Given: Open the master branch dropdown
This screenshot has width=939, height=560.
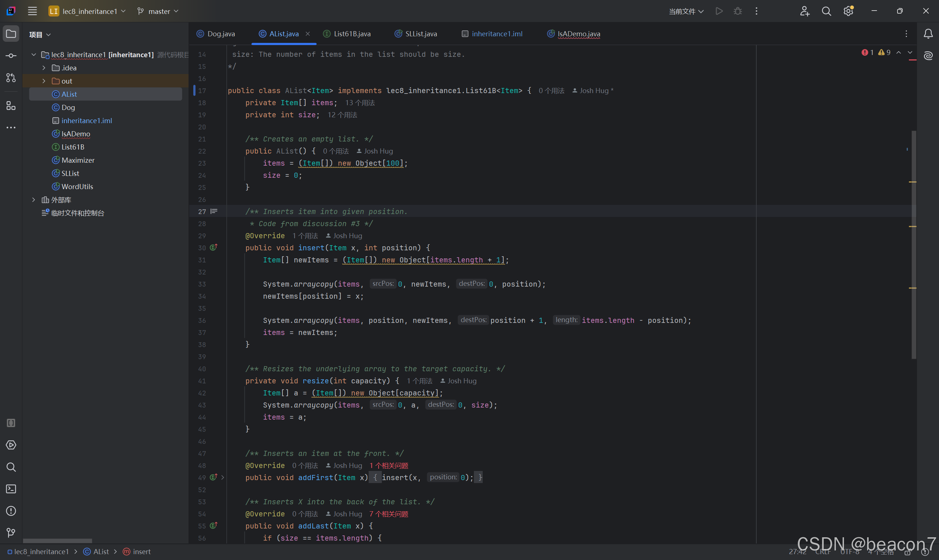Looking at the screenshot, I should coord(158,11).
